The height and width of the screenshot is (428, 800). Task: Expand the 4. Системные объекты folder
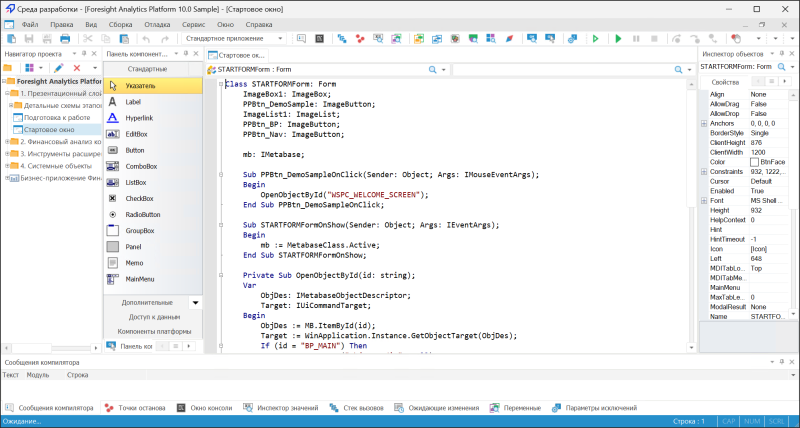7,166
